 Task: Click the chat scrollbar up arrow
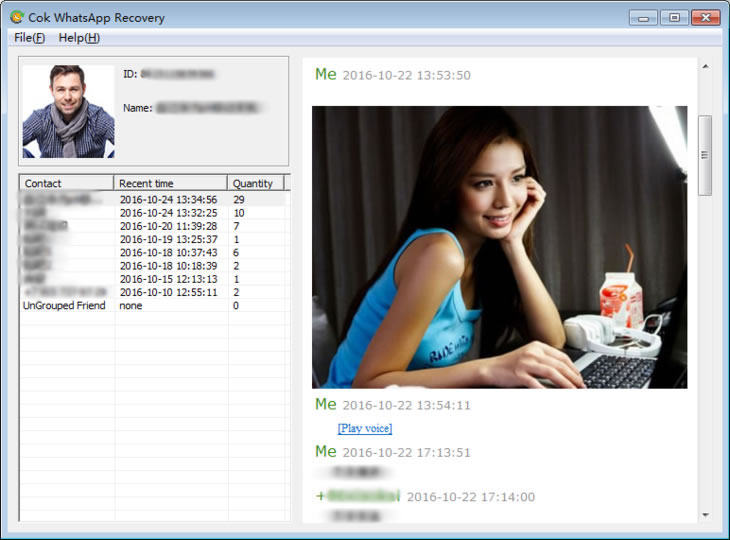704,66
